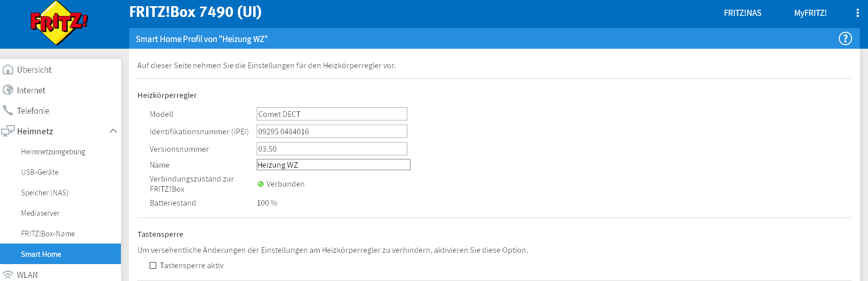Click the FRITZ! logo
The image size is (868, 281).
pyautogui.click(x=58, y=23)
